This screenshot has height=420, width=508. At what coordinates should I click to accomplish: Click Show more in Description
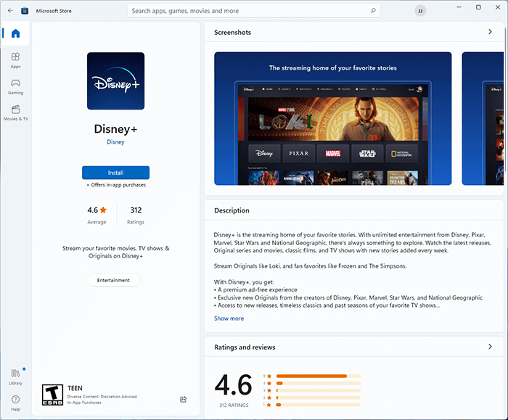pyautogui.click(x=229, y=318)
